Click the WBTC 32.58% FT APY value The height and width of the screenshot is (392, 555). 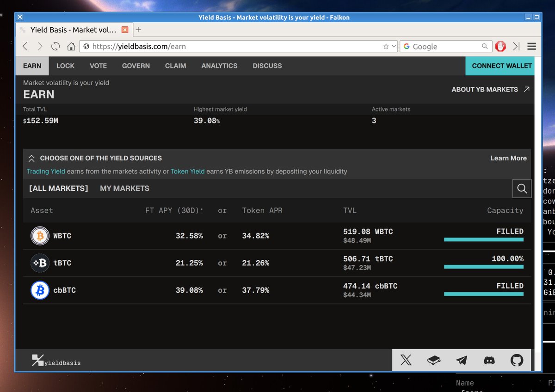tap(189, 236)
